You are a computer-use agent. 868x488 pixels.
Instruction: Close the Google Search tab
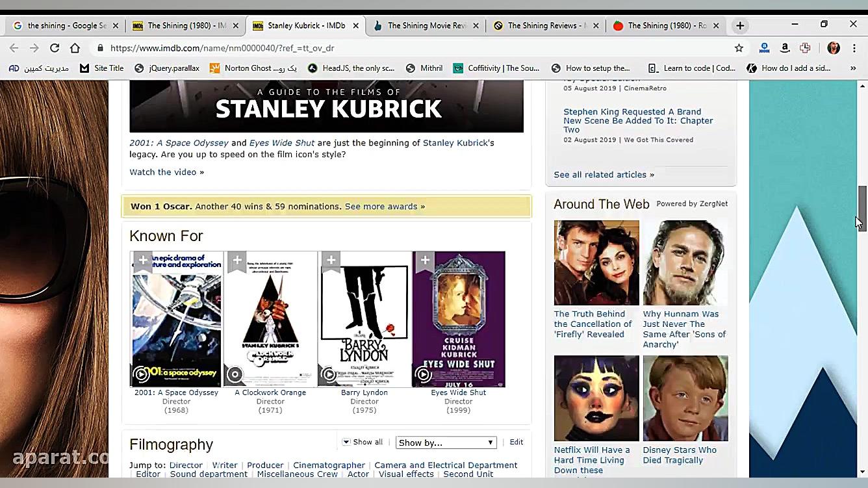point(116,26)
